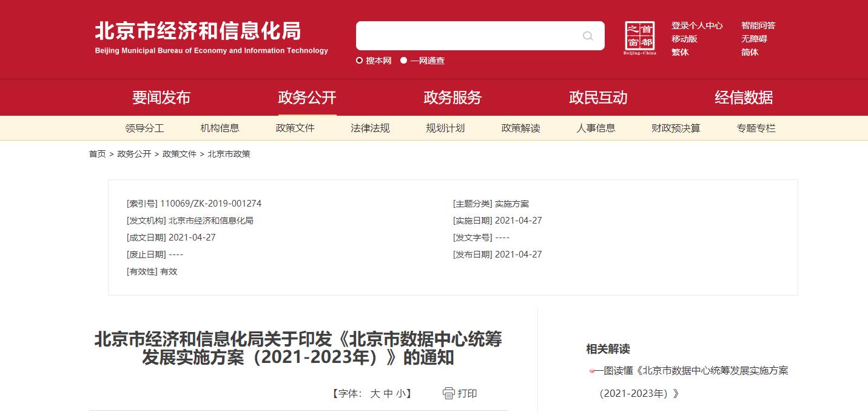
Task: Click 登录个人中心 link
Action: (697, 25)
